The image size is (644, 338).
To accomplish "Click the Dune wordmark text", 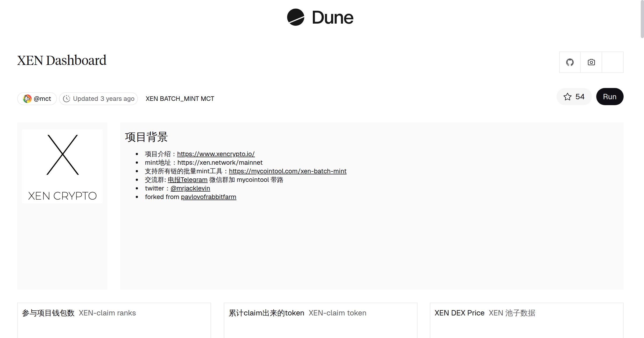I will click(332, 18).
